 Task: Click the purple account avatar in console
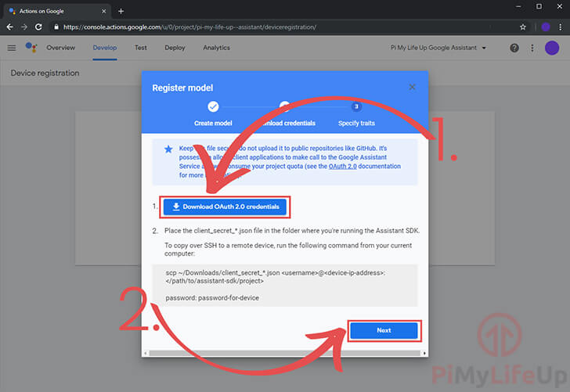coord(552,48)
